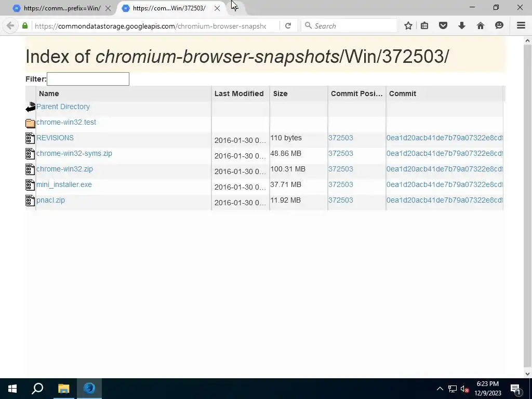Screen dimensions: 532x399
Task: Open network status tray icon
Action: [x=453, y=389]
